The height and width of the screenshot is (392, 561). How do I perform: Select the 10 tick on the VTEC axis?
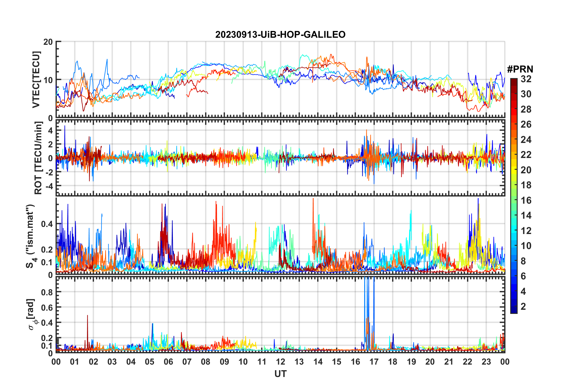click(x=48, y=80)
